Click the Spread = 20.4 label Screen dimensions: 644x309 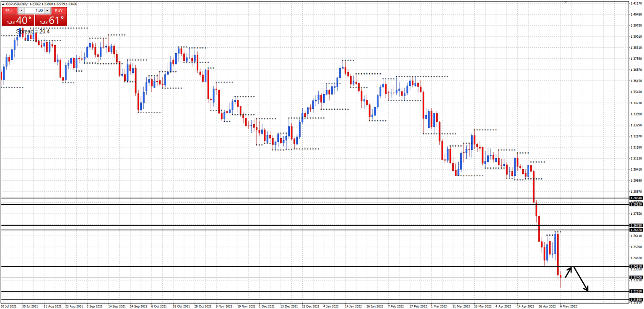tap(33, 31)
